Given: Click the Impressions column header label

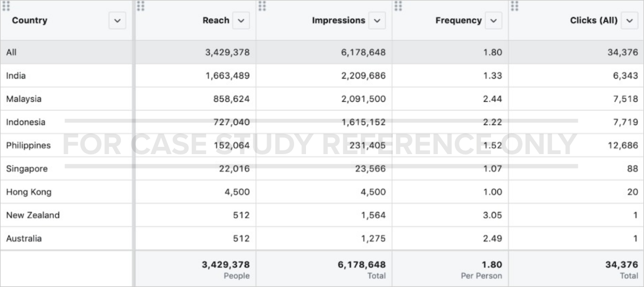Looking at the screenshot, I should [339, 21].
